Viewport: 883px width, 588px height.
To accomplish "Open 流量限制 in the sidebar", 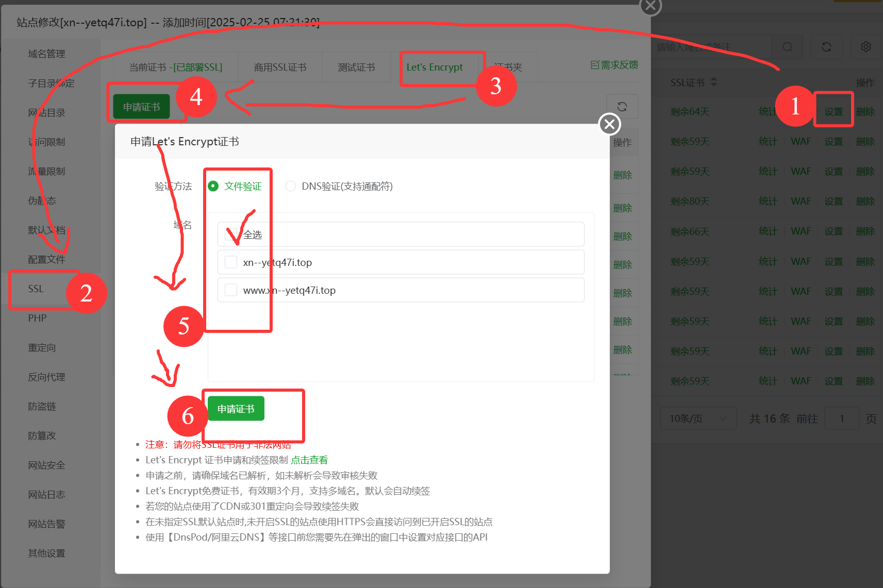I will click(x=46, y=171).
